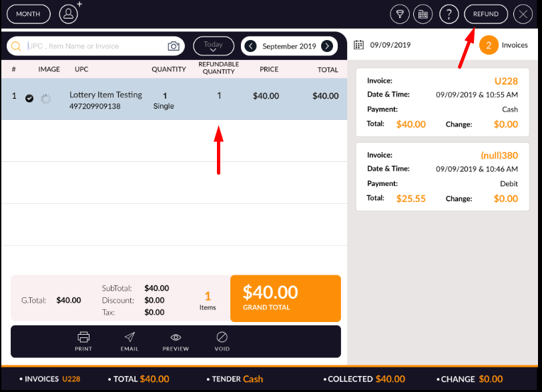Screen dimensions: 542x392
Task: Select invoice U228 card
Action: point(442,102)
